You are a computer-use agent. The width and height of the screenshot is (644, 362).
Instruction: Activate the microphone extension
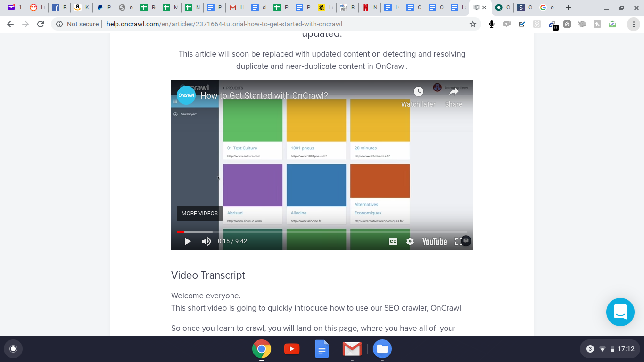[492, 24]
